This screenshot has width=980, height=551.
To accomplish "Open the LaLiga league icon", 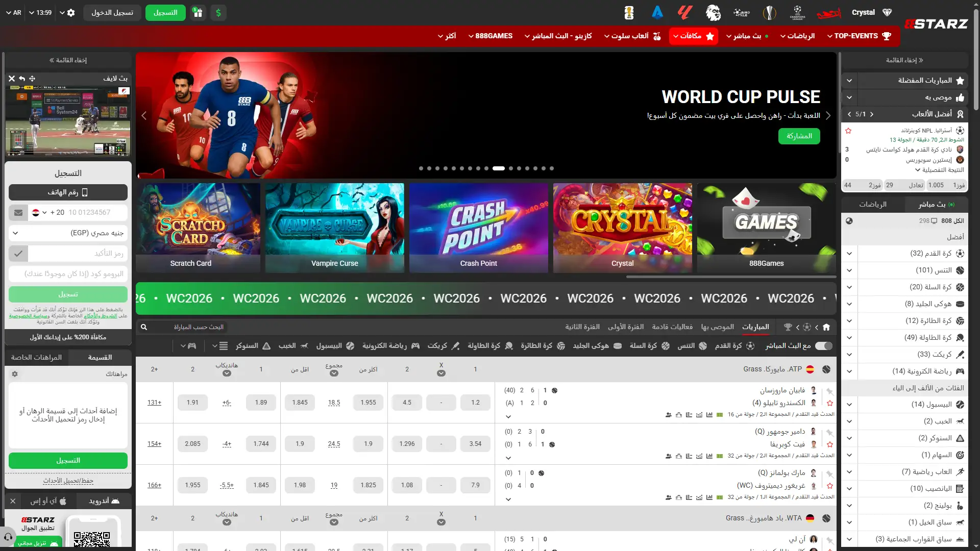I will click(x=685, y=12).
